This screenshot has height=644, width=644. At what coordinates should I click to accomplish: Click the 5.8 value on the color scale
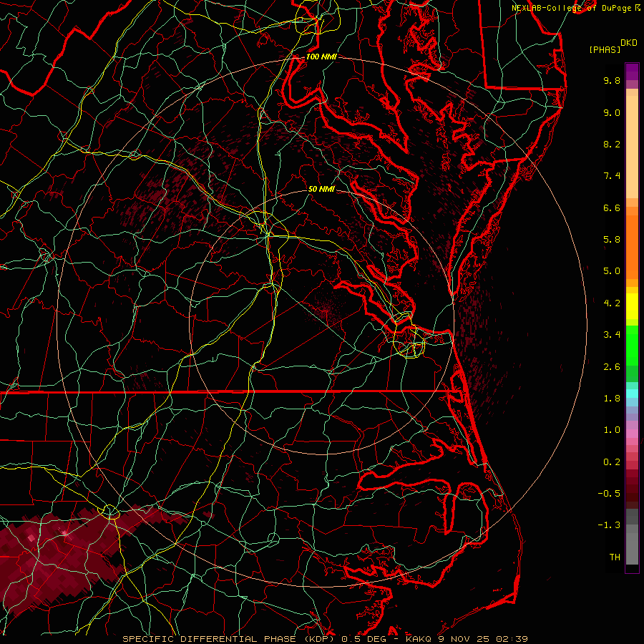point(612,240)
